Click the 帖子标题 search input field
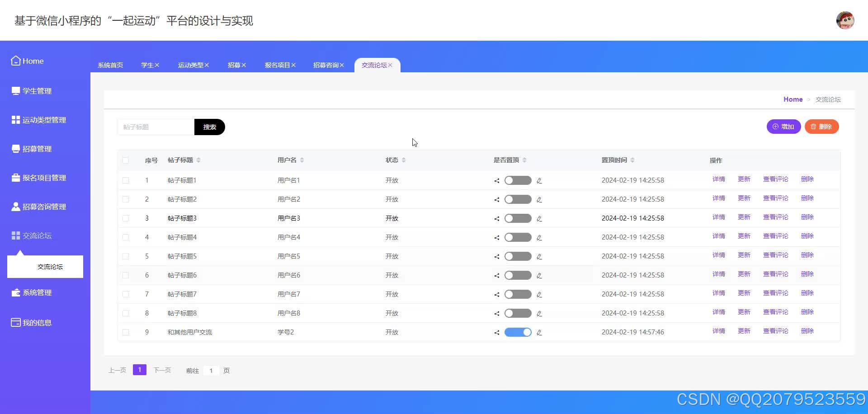This screenshot has width=868, height=414. pos(156,127)
